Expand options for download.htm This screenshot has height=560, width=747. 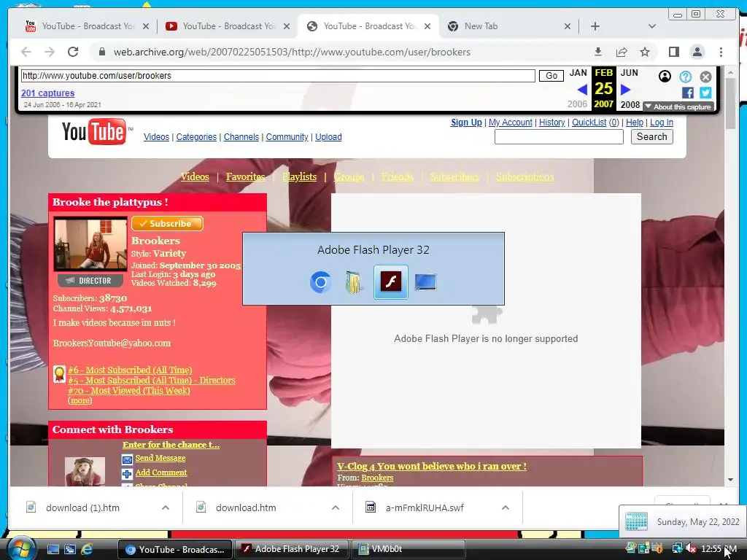(336, 507)
